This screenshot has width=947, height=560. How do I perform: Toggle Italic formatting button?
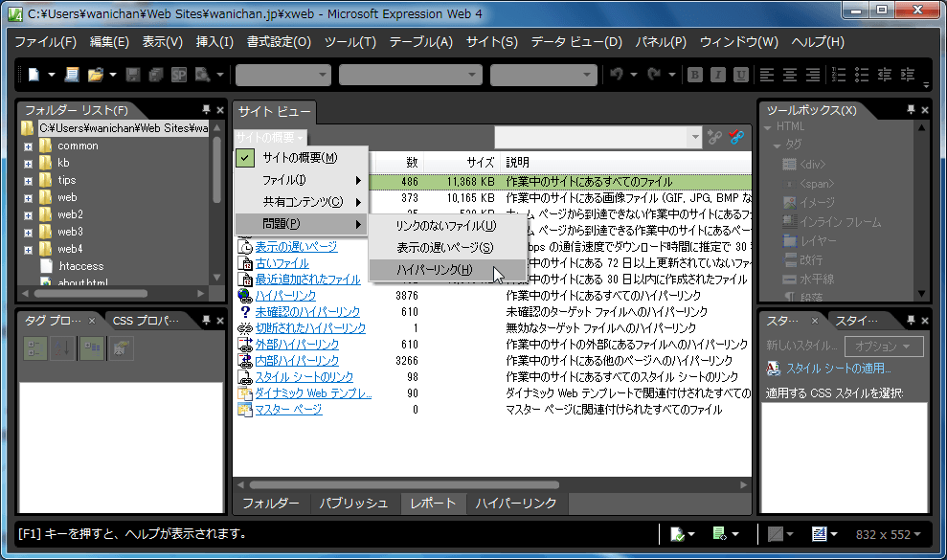[x=717, y=75]
